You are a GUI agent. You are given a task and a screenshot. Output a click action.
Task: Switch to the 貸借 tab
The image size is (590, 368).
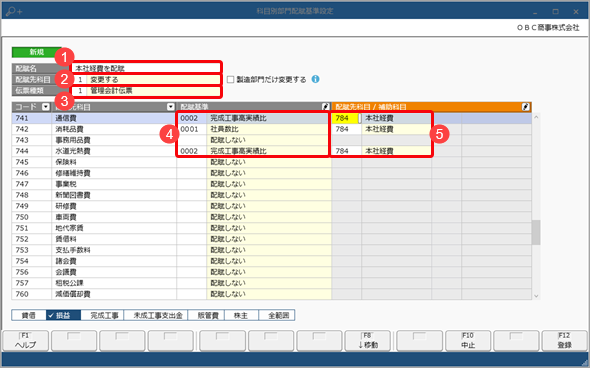29,315
